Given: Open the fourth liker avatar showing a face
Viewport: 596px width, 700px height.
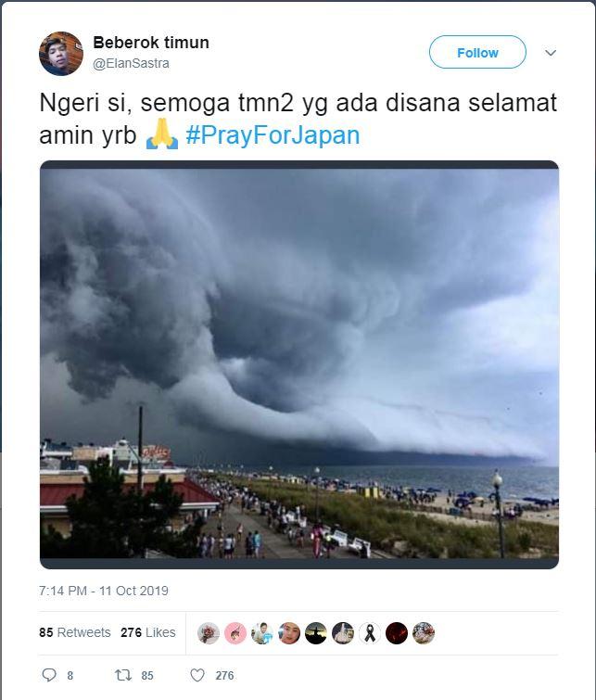Looking at the screenshot, I should pos(289,633).
